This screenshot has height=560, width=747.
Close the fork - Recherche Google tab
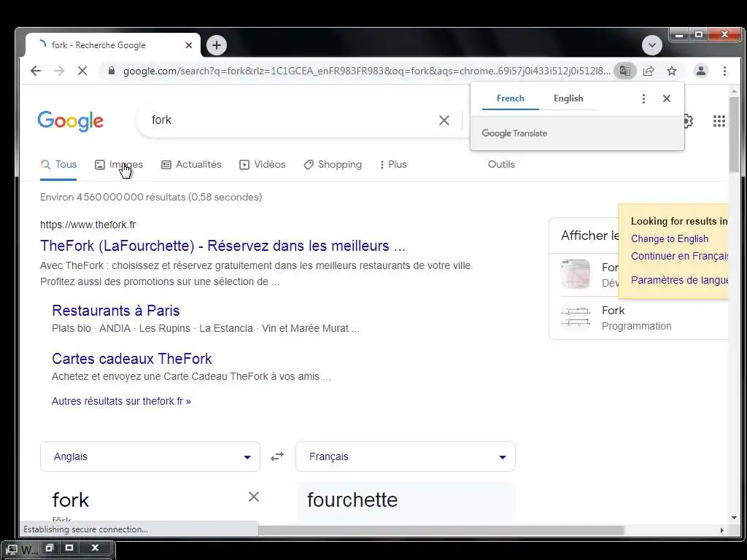189,45
